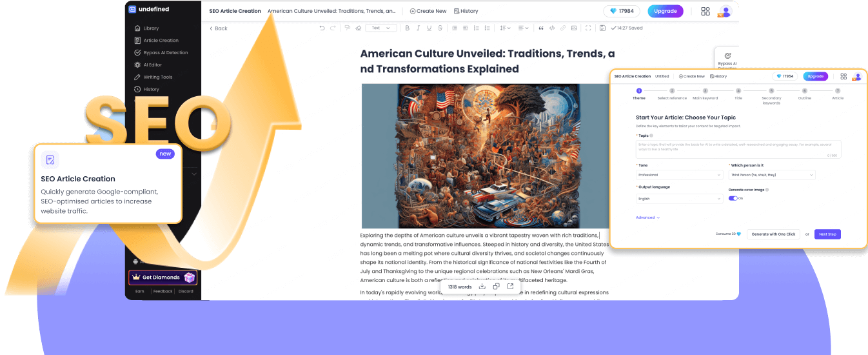The width and height of the screenshot is (868, 355).
Task: Click the Topic info help icon
Action: [652, 136]
